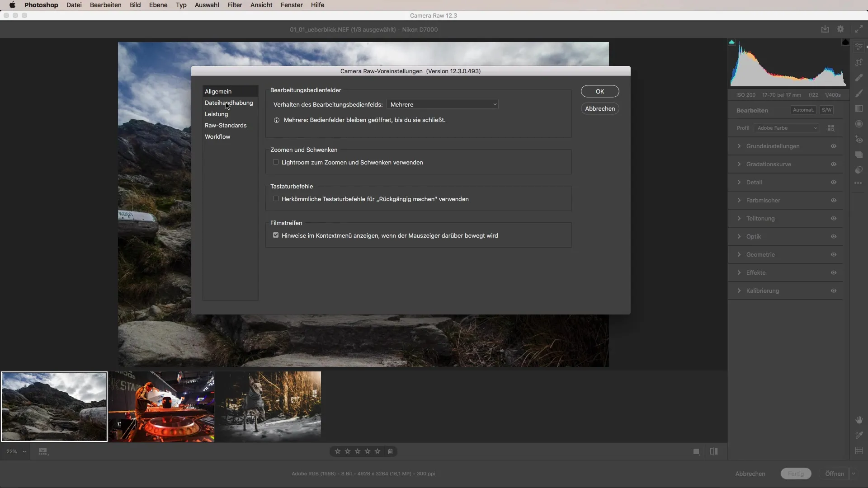Viewport: 868px width, 488px height.
Task: Open the Fenster menu
Action: tap(292, 5)
